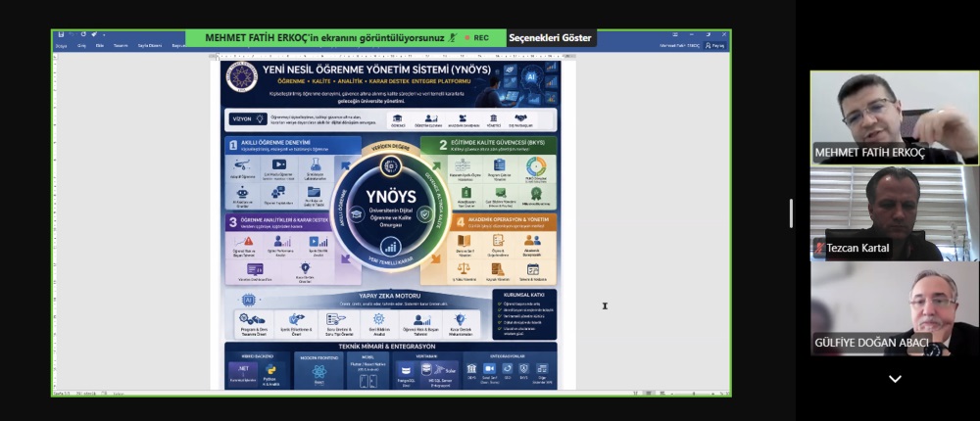Expand more participants with the down chevron
The image size is (980, 421).
point(894,379)
